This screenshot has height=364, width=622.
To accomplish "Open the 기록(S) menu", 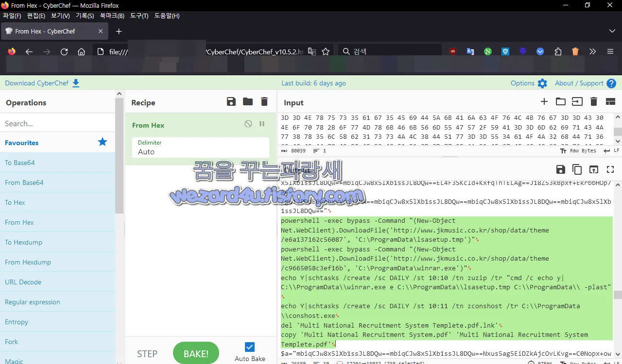I will point(85,16).
